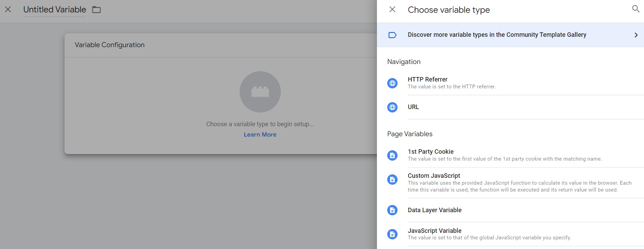This screenshot has height=249, width=644.
Task: Select the URL variable icon
Action: 392,107
